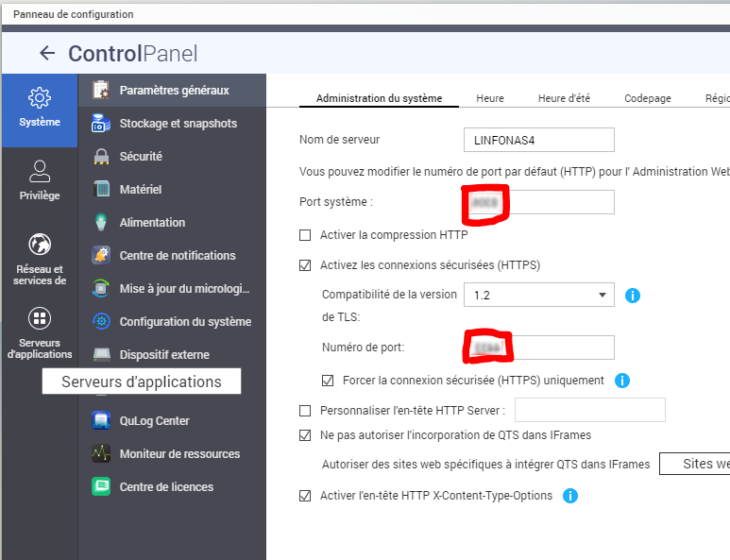The image size is (730, 560).
Task: Click the Nom de serveur text field
Action: (538, 140)
